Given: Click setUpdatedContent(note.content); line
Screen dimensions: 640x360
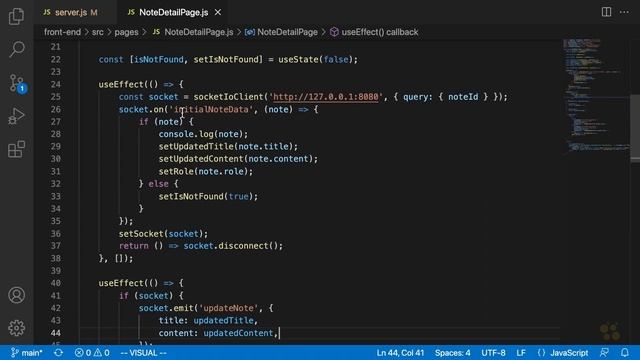Looking at the screenshot, I should click(238, 159).
